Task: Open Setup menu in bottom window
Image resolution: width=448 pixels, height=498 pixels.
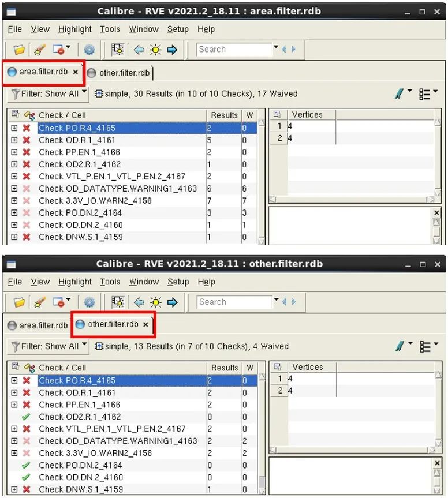Action: pyautogui.click(x=178, y=282)
